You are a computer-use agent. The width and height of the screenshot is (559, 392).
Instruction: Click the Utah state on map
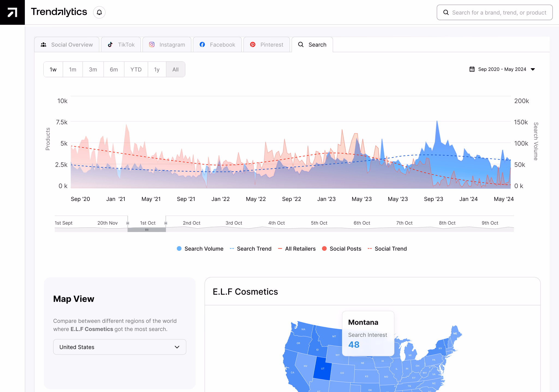point(322,369)
